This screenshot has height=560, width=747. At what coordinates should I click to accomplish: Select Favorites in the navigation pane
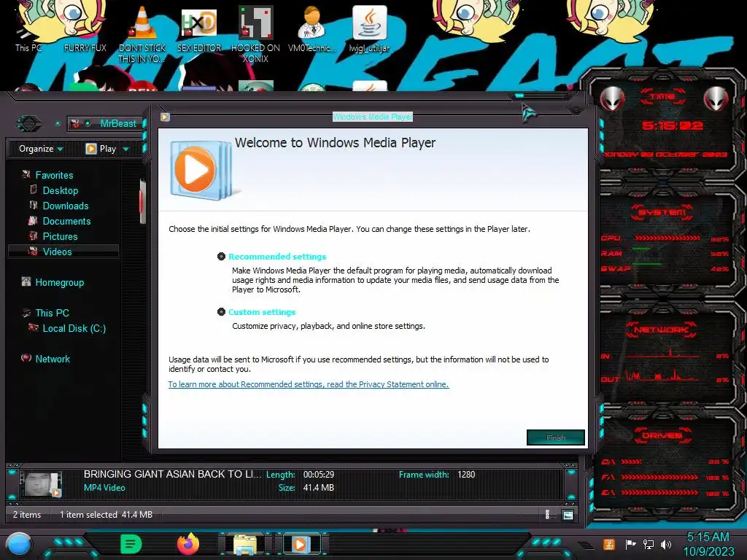click(54, 175)
